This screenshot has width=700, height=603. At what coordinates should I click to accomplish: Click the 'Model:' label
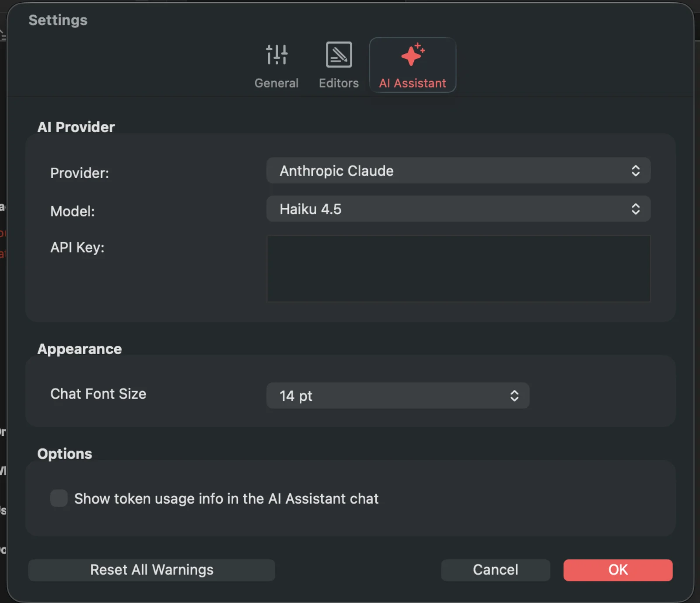pos(73,211)
